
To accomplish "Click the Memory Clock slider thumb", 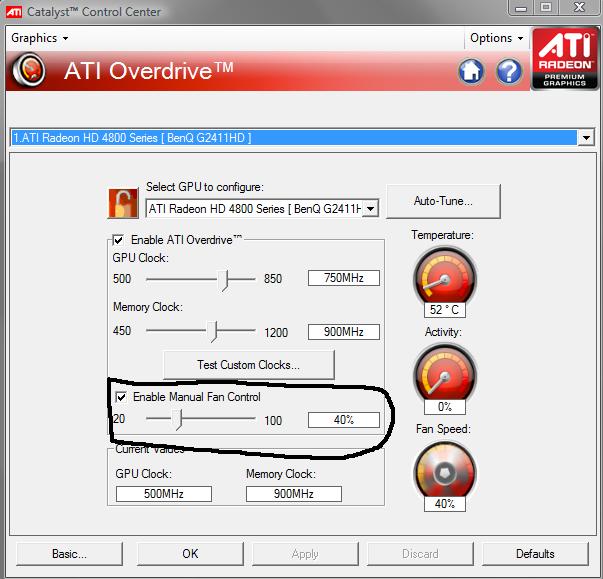I will tap(212, 331).
